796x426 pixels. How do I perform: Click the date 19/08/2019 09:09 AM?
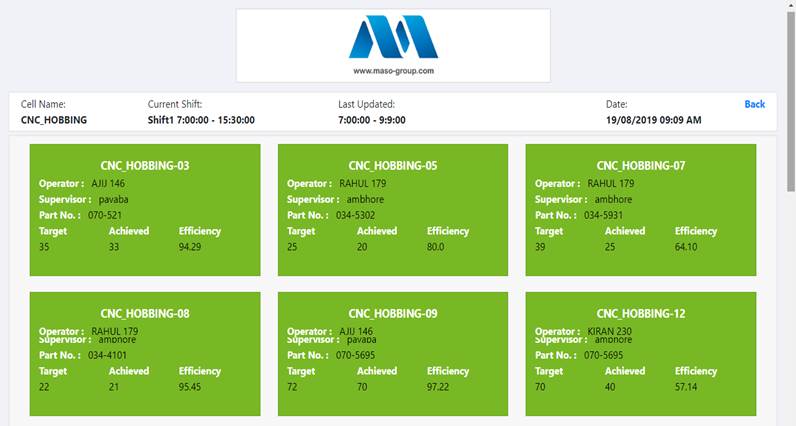pos(653,120)
